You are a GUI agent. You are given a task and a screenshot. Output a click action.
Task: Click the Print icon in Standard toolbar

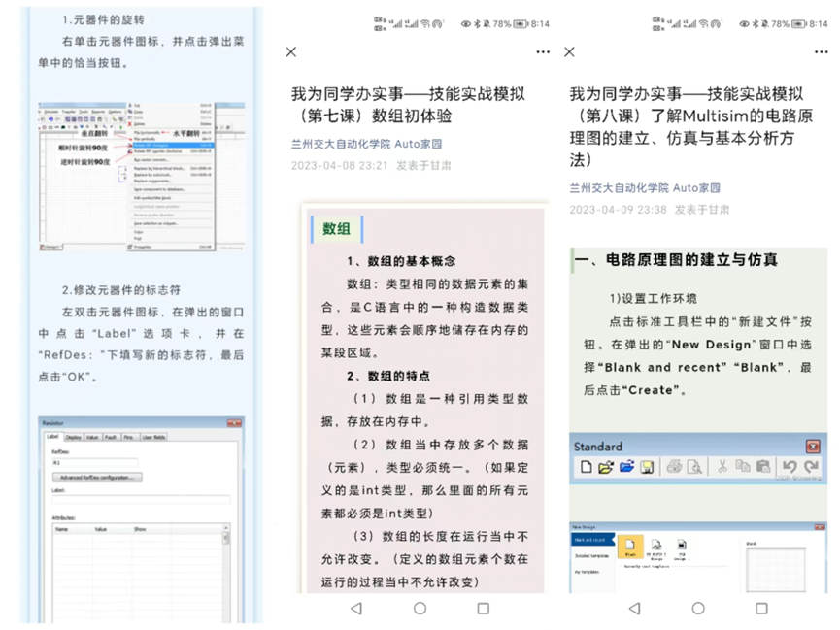coord(674,468)
